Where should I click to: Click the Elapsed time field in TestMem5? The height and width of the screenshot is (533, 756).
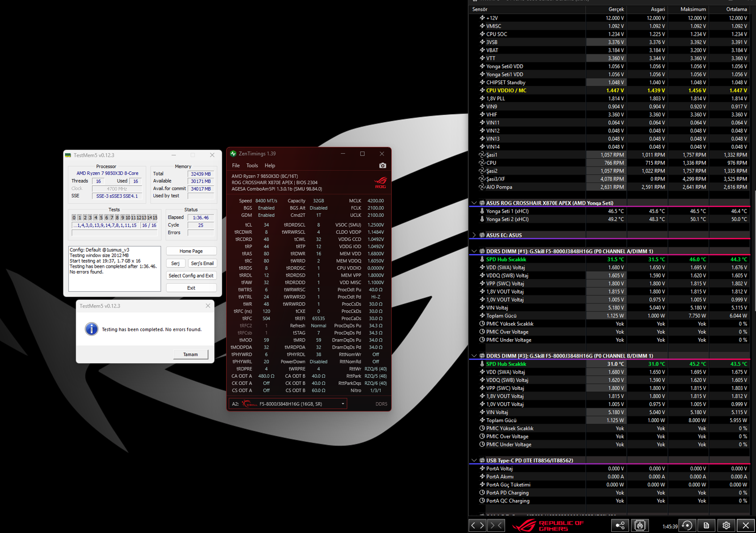pos(201,217)
